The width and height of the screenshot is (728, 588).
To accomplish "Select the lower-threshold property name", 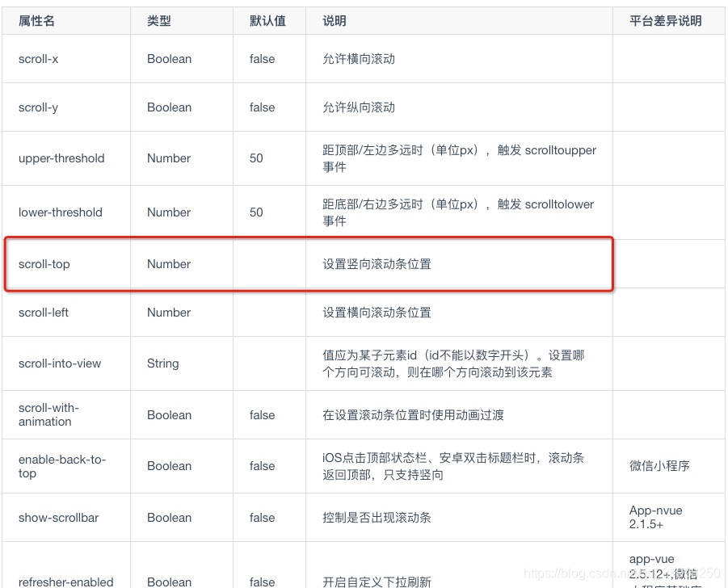I will (61, 212).
